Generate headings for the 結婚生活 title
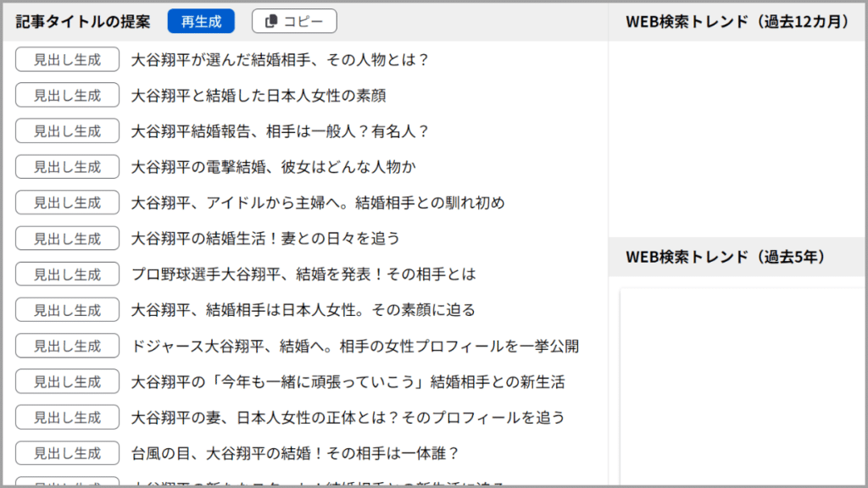868x488 pixels. [67, 238]
